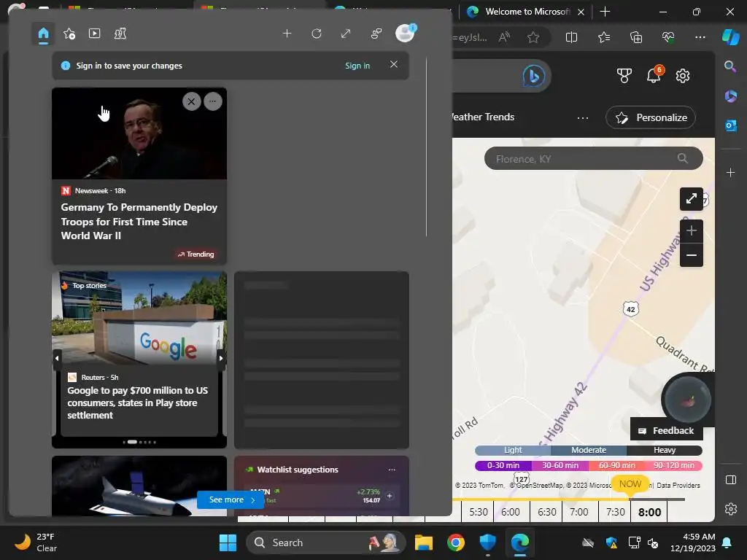
Task: Open Bing chat button on the page
Action: (x=533, y=76)
